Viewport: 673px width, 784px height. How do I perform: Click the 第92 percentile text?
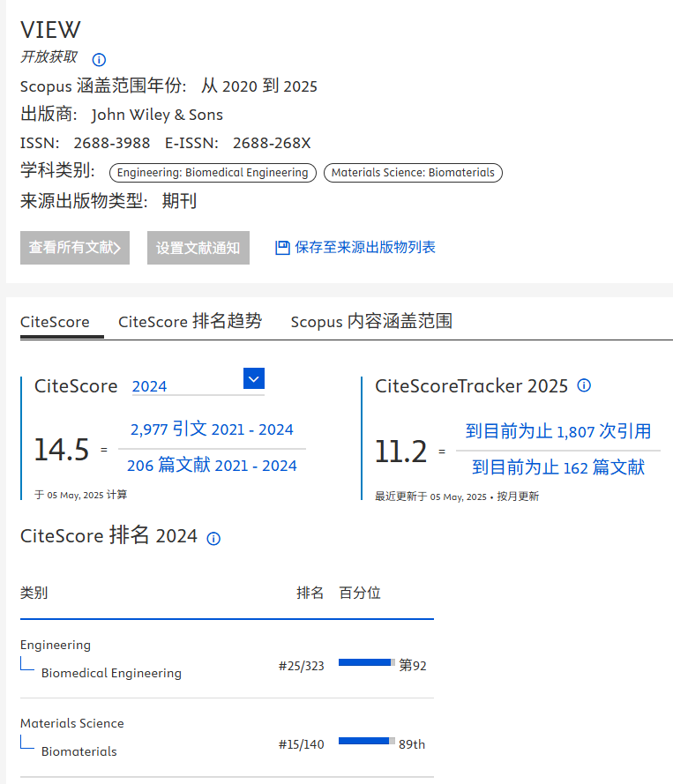[x=413, y=666]
